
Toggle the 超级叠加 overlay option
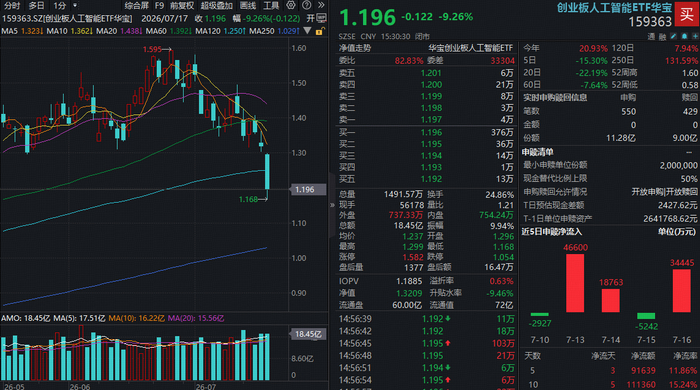point(217,5)
